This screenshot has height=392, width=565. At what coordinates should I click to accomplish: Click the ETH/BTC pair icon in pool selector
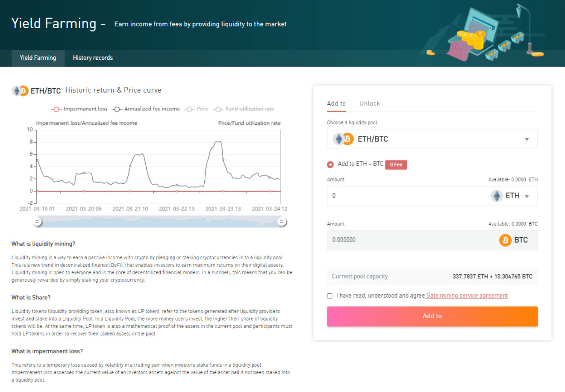click(x=343, y=139)
